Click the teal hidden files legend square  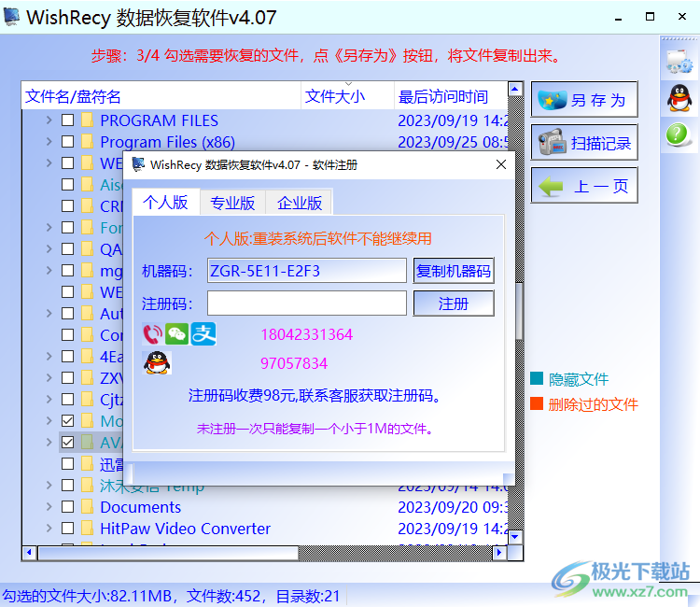click(x=537, y=378)
